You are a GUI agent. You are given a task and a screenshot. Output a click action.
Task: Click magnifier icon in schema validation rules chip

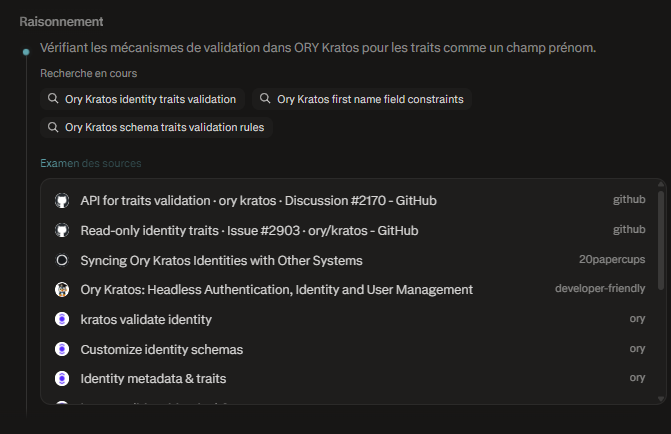pos(53,127)
